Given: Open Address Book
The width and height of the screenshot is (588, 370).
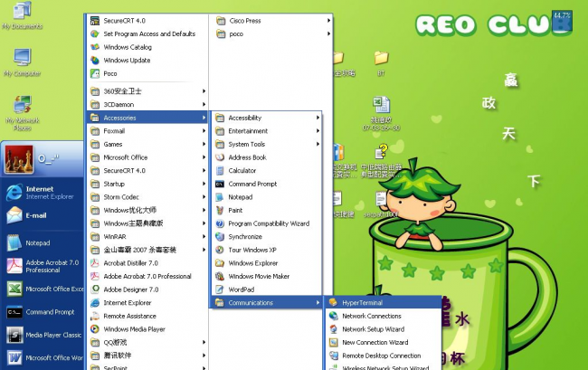Looking at the screenshot, I should click(x=266, y=157).
